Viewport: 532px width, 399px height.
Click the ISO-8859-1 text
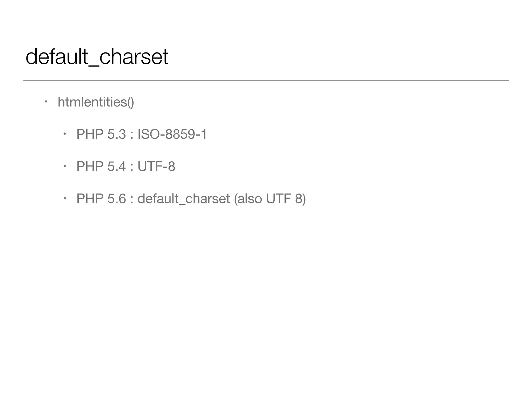(x=172, y=134)
